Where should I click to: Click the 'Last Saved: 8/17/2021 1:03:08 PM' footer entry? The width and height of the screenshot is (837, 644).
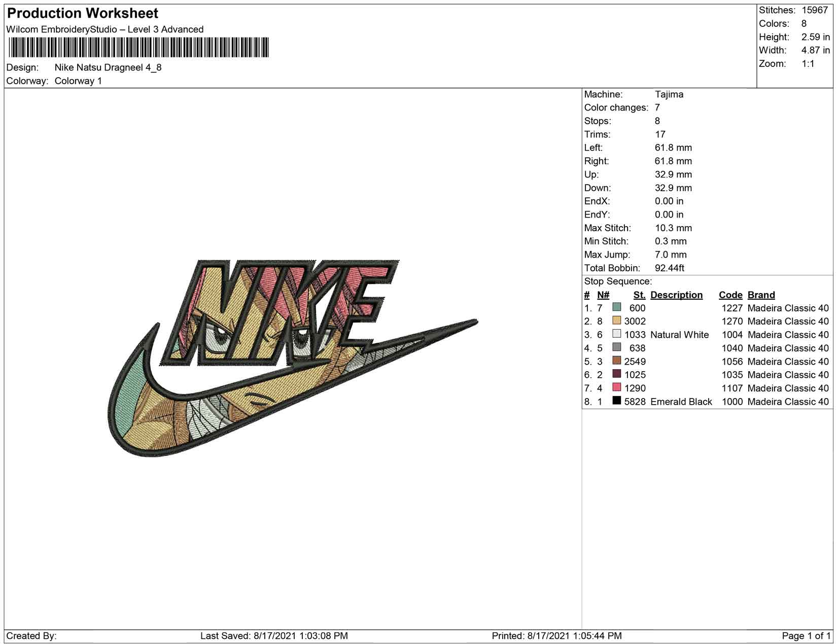[274, 636]
